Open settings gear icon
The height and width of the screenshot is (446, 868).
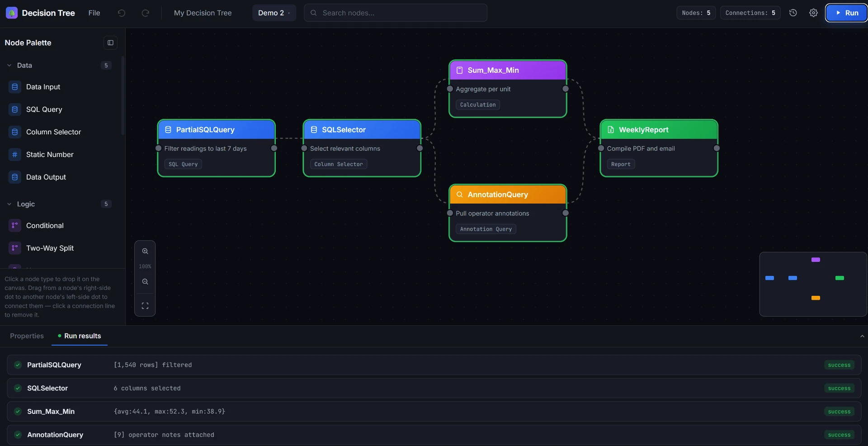[x=813, y=13]
